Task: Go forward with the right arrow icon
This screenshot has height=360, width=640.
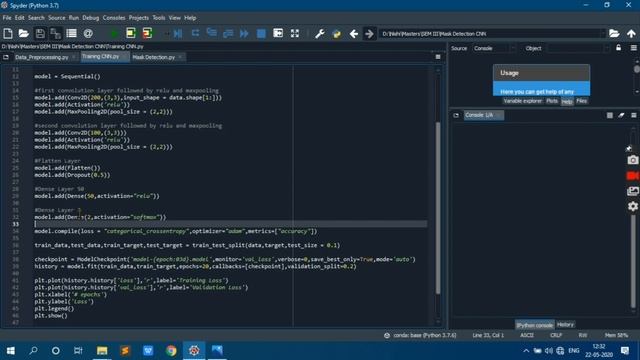Action: 369,33
